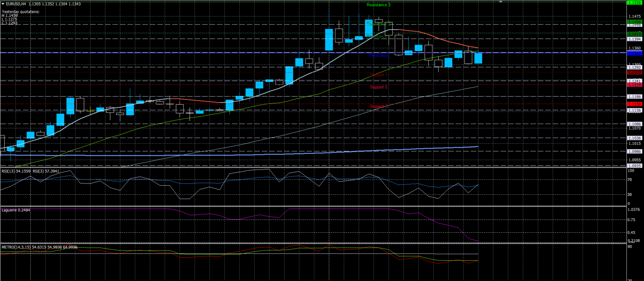This screenshot has height=281, width=644.
Task: Click the red 1.1158 price tag
Action: [634, 104]
